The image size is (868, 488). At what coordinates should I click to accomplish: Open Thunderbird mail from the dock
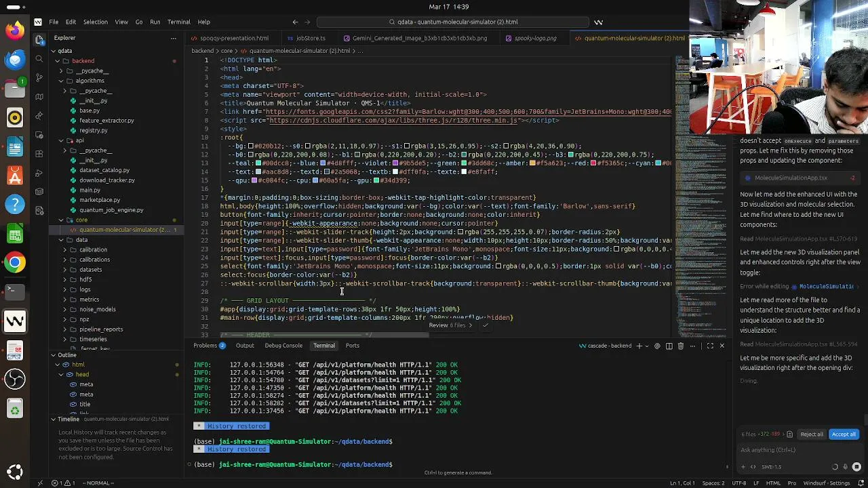14,60
